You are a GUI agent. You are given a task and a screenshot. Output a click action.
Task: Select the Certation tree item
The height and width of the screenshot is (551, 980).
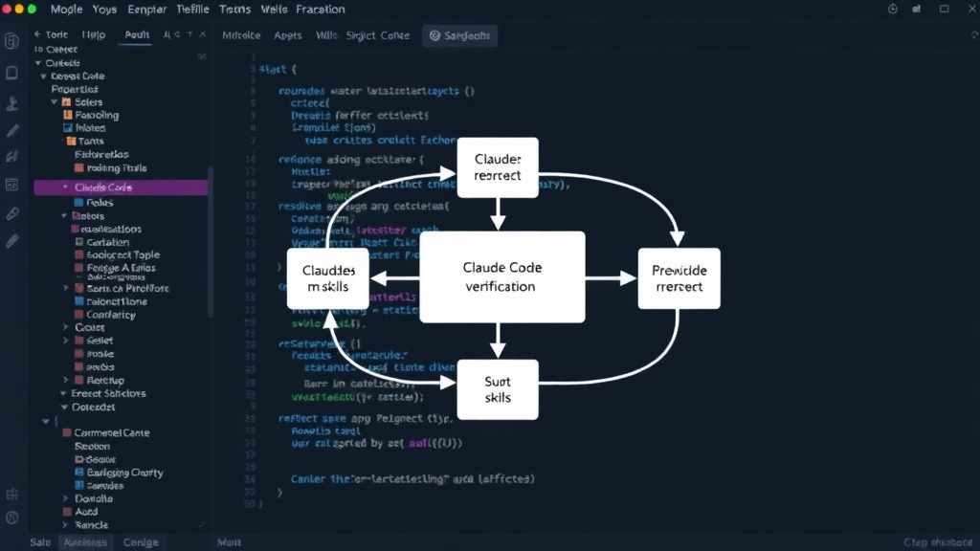click(107, 242)
